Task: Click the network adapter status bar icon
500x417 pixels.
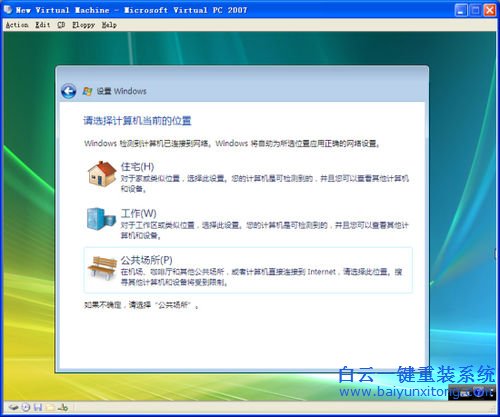Action: 63,407
